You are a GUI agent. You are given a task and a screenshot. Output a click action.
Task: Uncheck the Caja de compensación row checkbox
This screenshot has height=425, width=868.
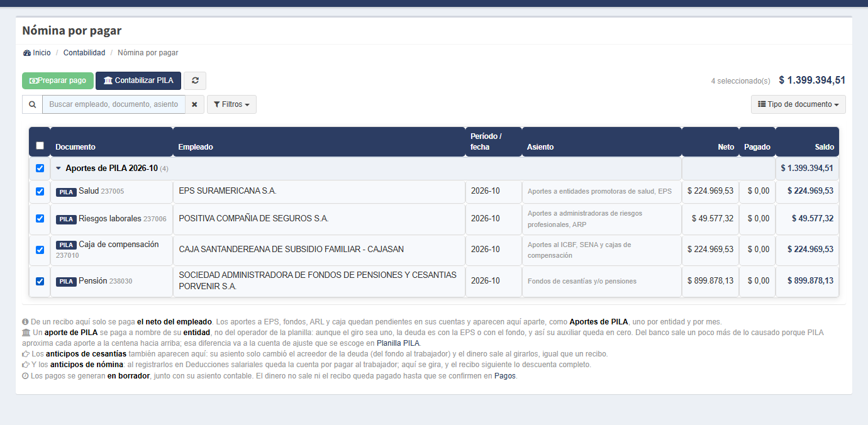pyautogui.click(x=40, y=250)
